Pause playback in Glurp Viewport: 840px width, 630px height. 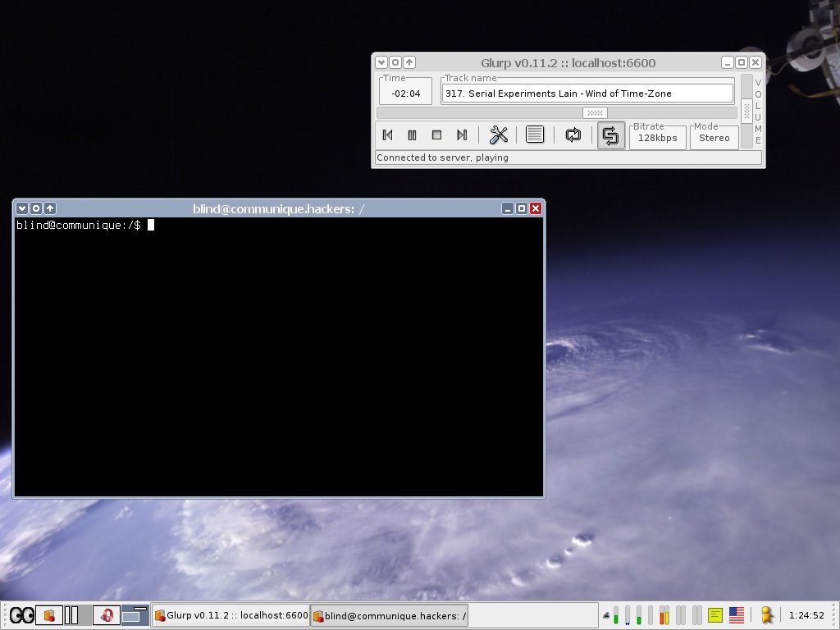(412, 135)
